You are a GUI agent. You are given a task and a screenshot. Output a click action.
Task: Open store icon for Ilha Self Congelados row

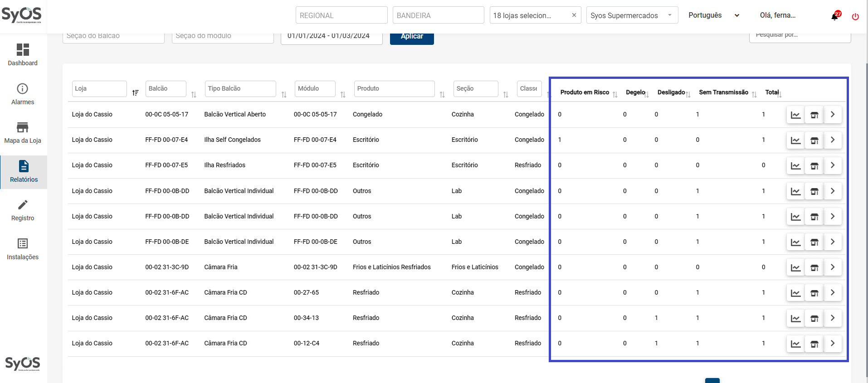pos(814,140)
